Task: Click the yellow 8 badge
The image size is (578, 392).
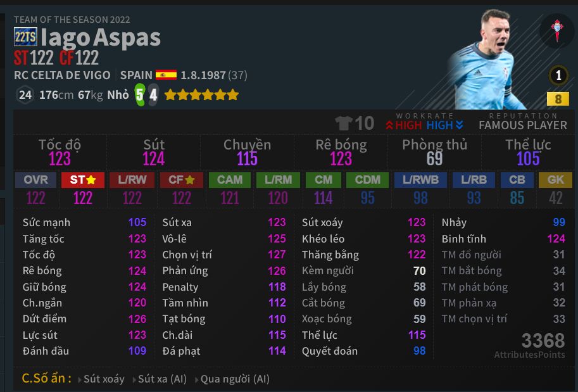Action: tap(558, 99)
